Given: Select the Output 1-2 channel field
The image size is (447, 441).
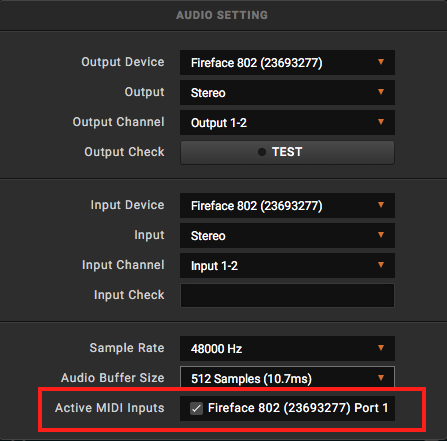Looking at the screenshot, I should pyautogui.click(x=287, y=122).
